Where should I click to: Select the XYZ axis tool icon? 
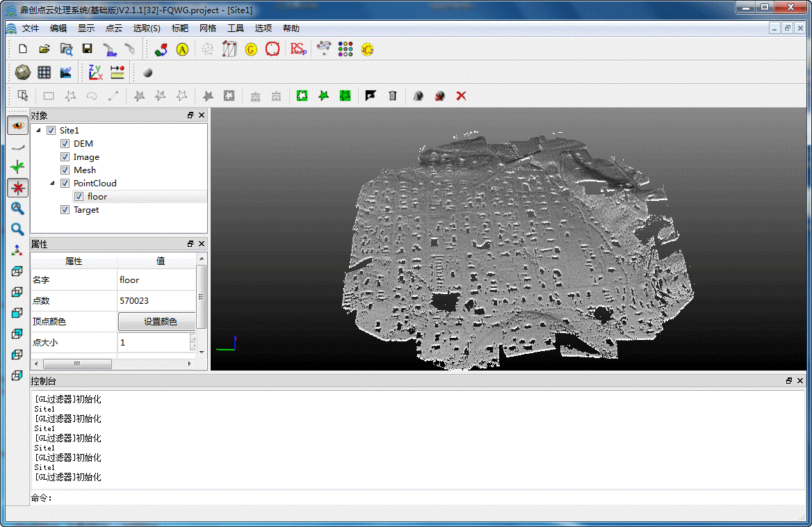pyautogui.click(x=95, y=72)
